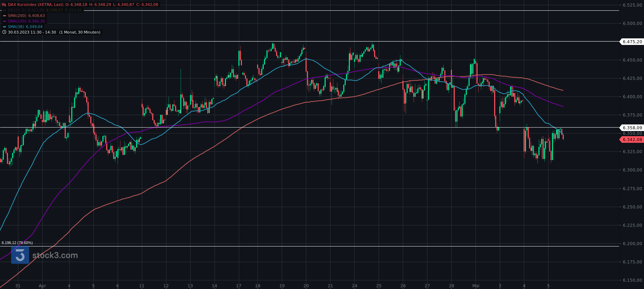This screenshot has width=644, height=289.
Task: Click the 6.525,00 price axis label
Action: point(632,5)
